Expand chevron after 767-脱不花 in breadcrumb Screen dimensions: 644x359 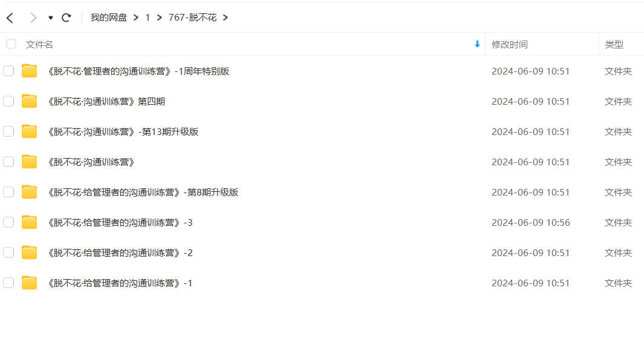pos(225,18)
